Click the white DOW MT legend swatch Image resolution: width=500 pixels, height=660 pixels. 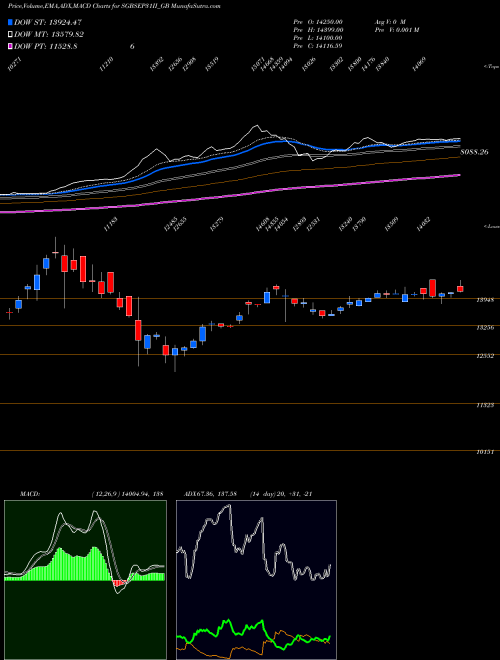pyautogui.click(x=10, y=35)
